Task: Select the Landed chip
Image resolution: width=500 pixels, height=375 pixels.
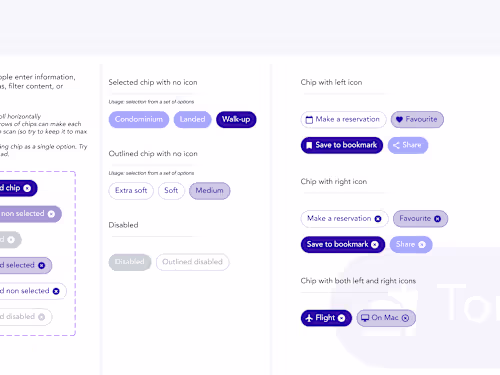Action: (192, 119)
